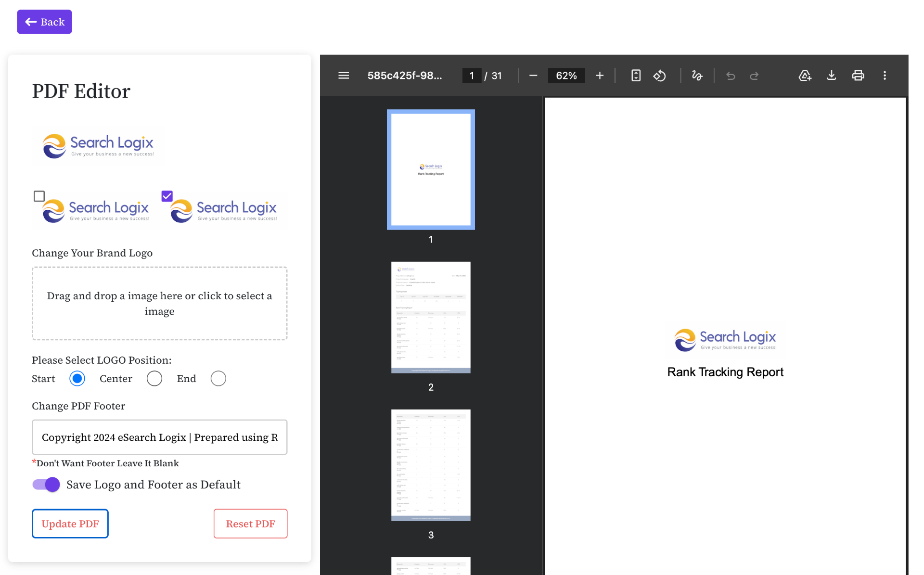Click the Reset PDF button

click(x=250, y=524)
